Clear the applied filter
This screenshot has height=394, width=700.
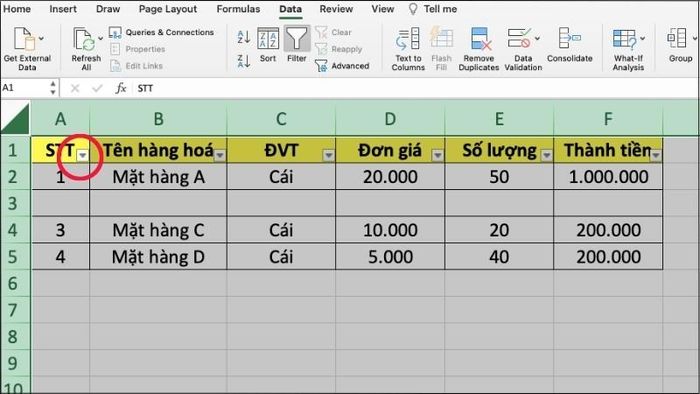click(333, 32)
